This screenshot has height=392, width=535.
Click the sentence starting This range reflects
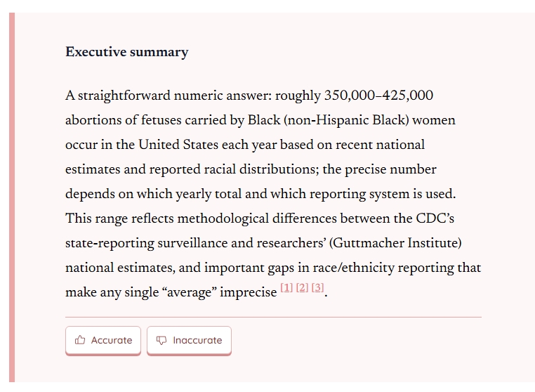tap(273, 255)
